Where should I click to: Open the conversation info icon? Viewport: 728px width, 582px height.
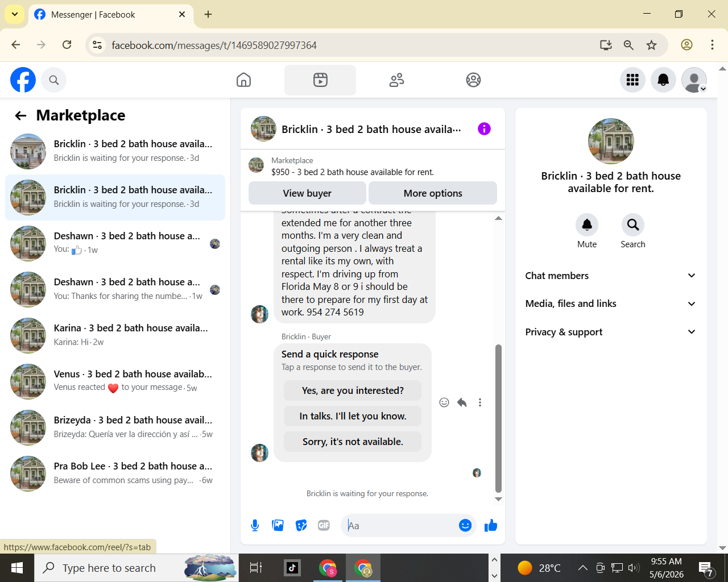tap(484, 129)
